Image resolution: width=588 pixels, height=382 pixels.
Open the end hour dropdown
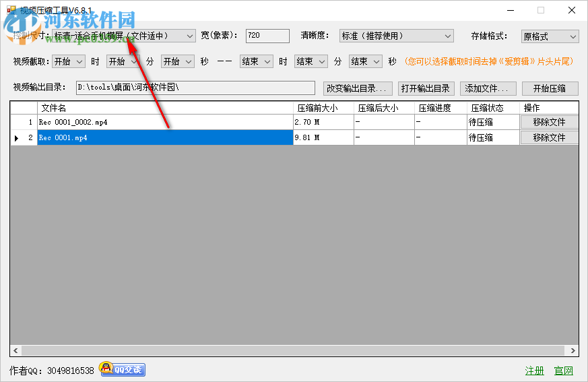pos(256,61)
